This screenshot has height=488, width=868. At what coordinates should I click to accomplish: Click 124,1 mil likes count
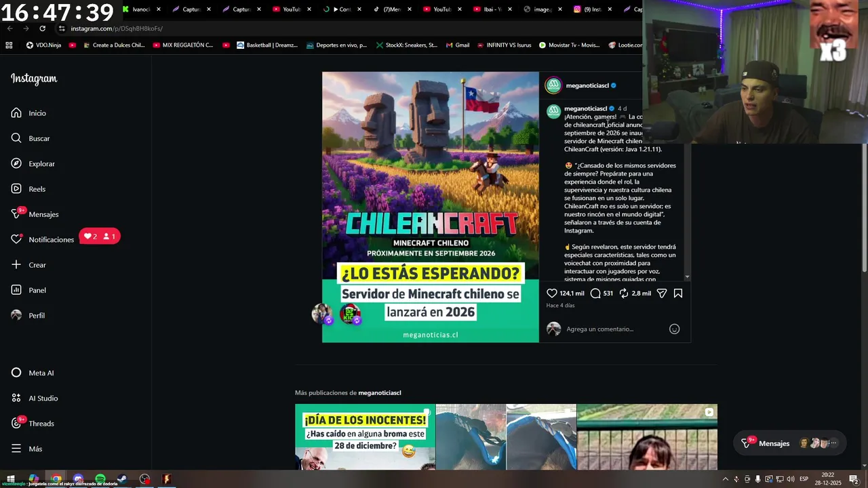pyautogui.click(x=572, y=293)
